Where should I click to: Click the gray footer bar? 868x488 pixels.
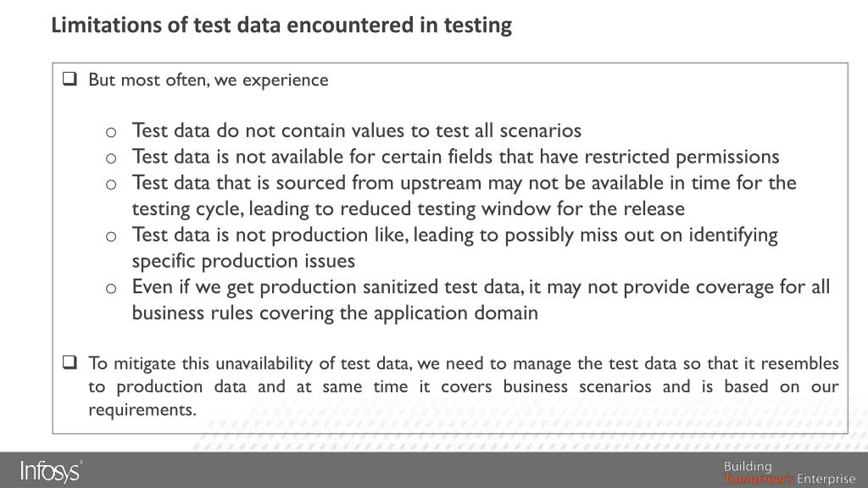434,469
